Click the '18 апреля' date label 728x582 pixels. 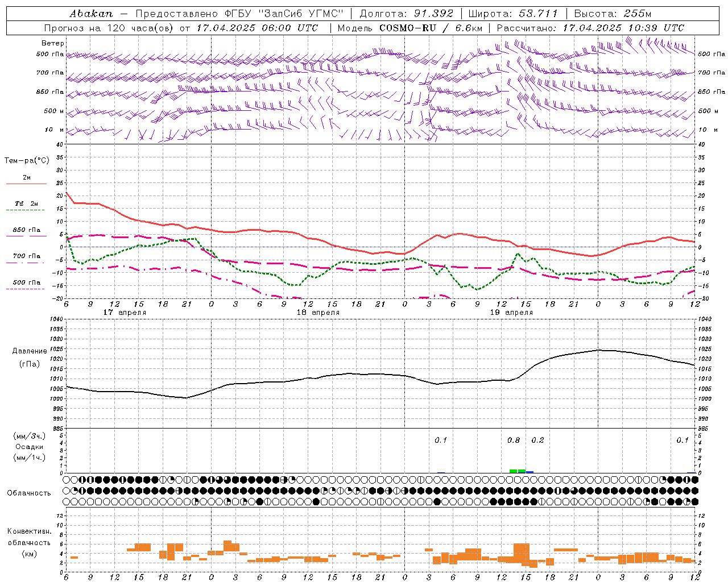318,313
